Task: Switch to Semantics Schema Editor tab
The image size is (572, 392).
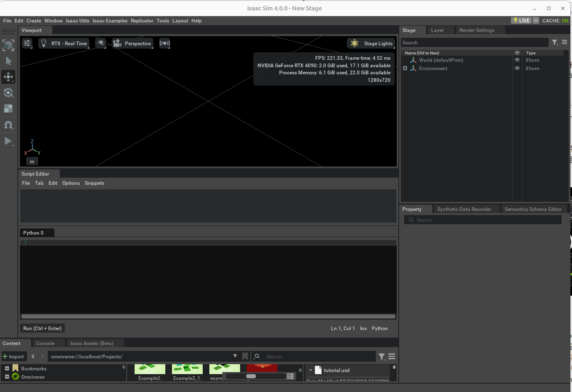Action: (533, 209)
